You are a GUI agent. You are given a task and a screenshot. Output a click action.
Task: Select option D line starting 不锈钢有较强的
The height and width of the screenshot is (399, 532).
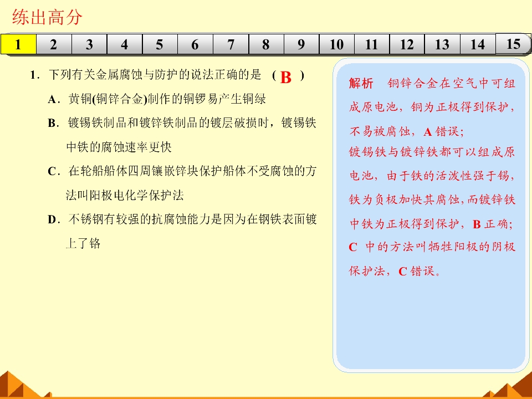coord(182,219)
